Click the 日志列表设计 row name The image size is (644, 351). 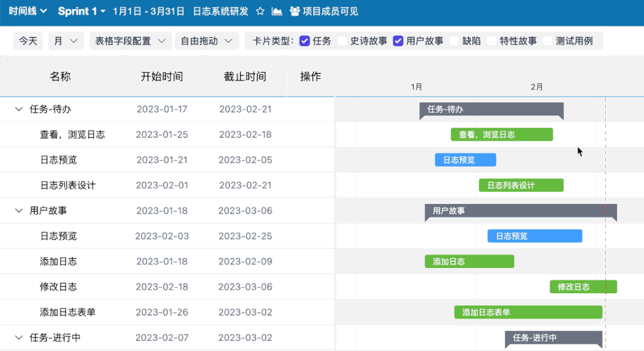pos(67,186)
